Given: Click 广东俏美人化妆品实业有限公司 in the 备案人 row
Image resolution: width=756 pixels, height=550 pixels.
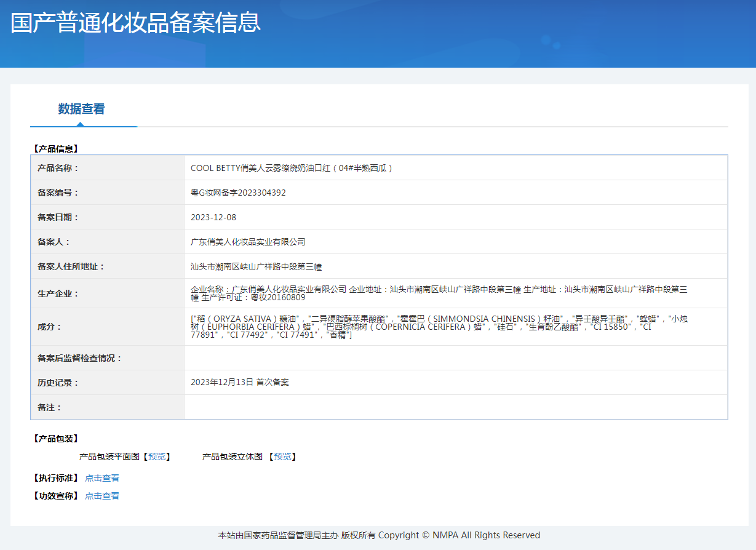Looking at the screenshot, I should coord(248,242).
